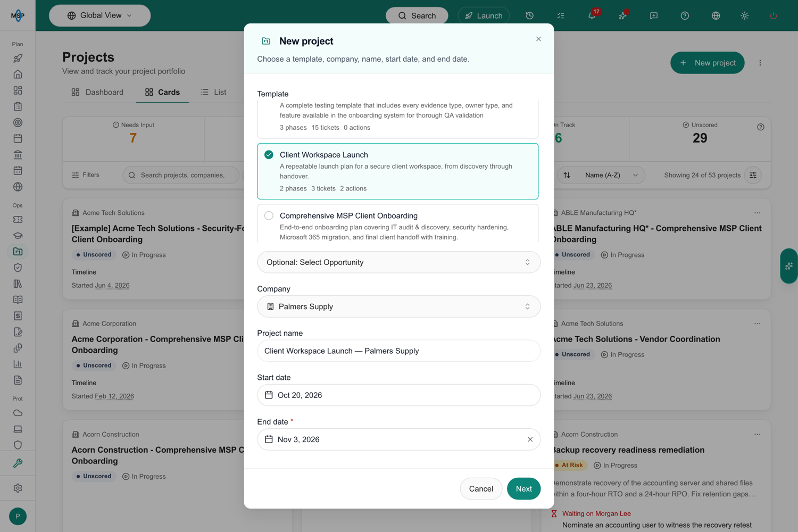798x532 pixels.
Task: Click the graduation cap icon in sidebar
Action: pos(18,235)
